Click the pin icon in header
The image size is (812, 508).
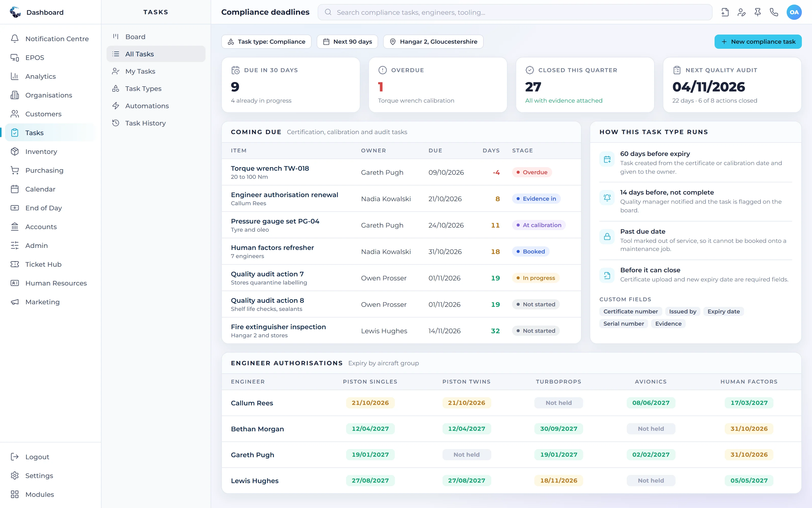[758, 12]
